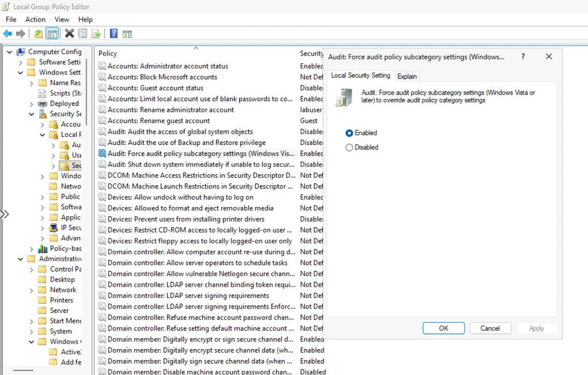Click the console tree vertical scrollbar
588x375 pixels.
click(x=87, y=92)
